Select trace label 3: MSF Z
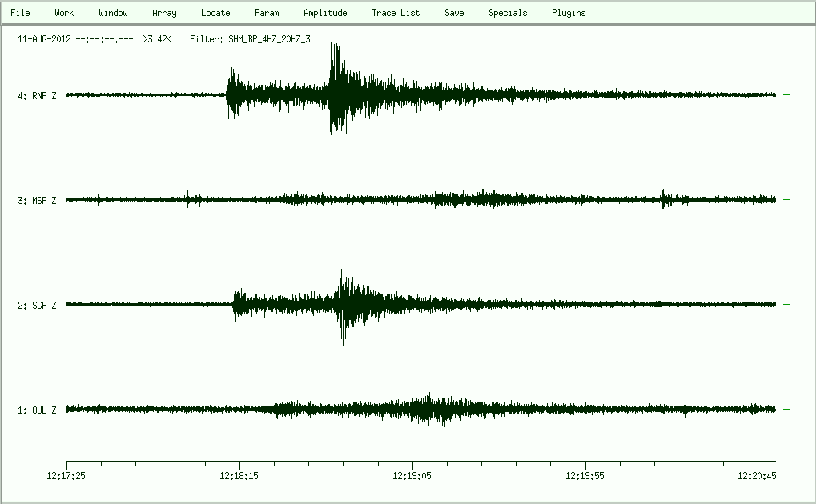Image resolution: width=816 pixels, height=504 pixels. 37,201
